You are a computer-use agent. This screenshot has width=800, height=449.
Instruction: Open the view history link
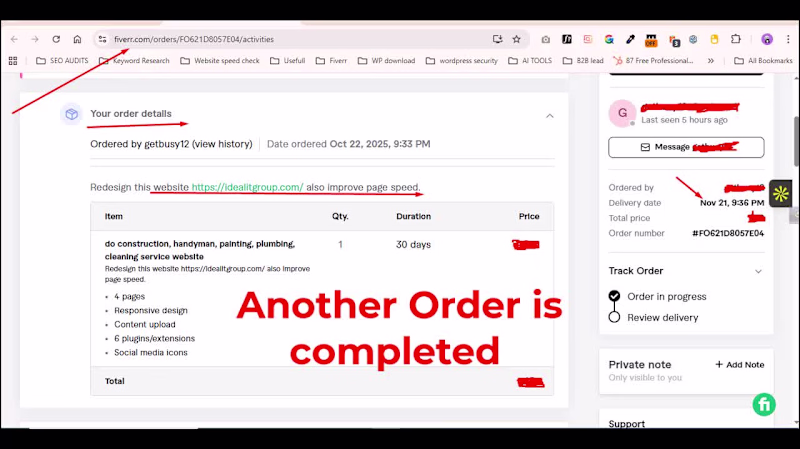click(222, 144)
